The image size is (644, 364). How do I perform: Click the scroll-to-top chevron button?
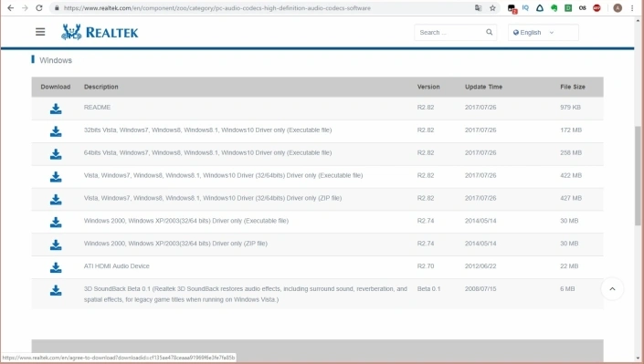[612, 289]
